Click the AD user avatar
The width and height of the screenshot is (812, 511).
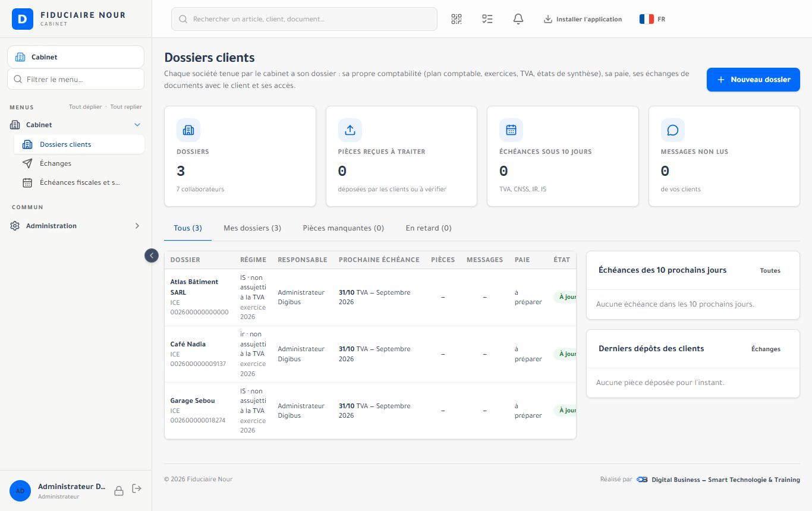(20, 491)
